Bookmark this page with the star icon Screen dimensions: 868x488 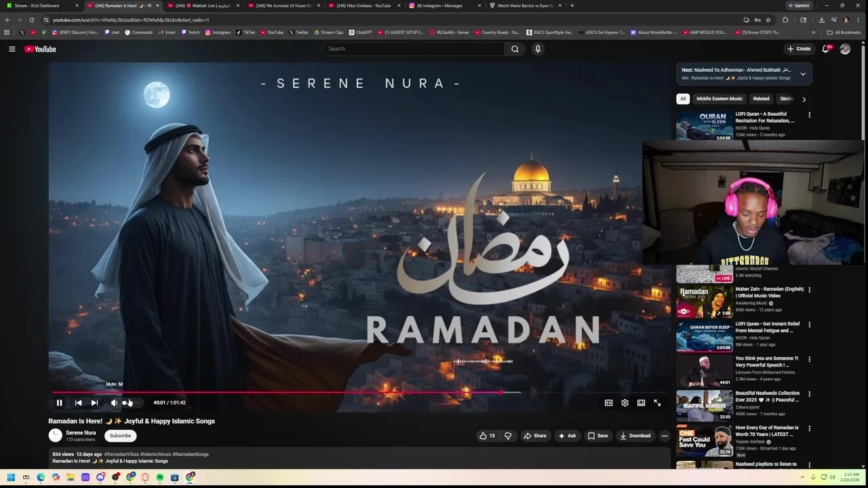pyautogui.click(x=768, y=20)
